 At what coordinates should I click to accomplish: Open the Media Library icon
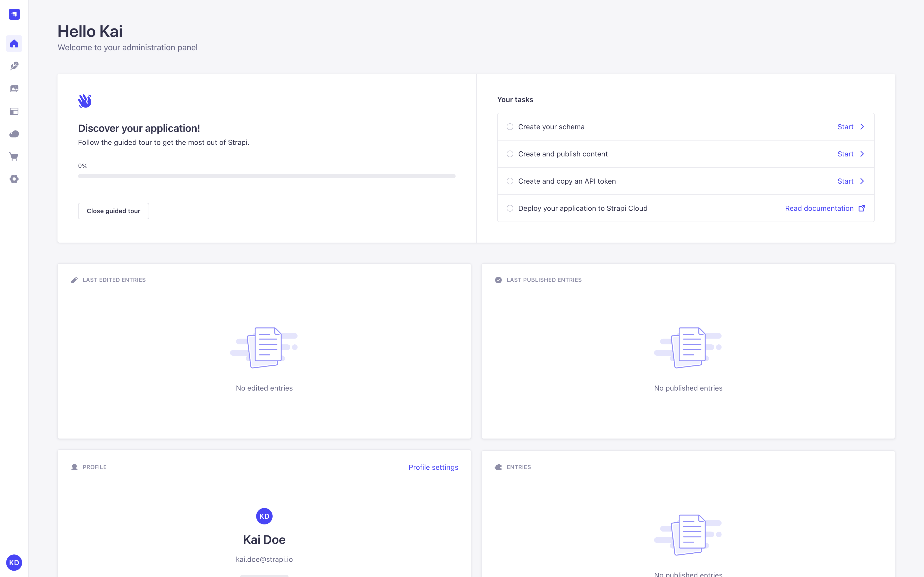(x=14, y=88)
